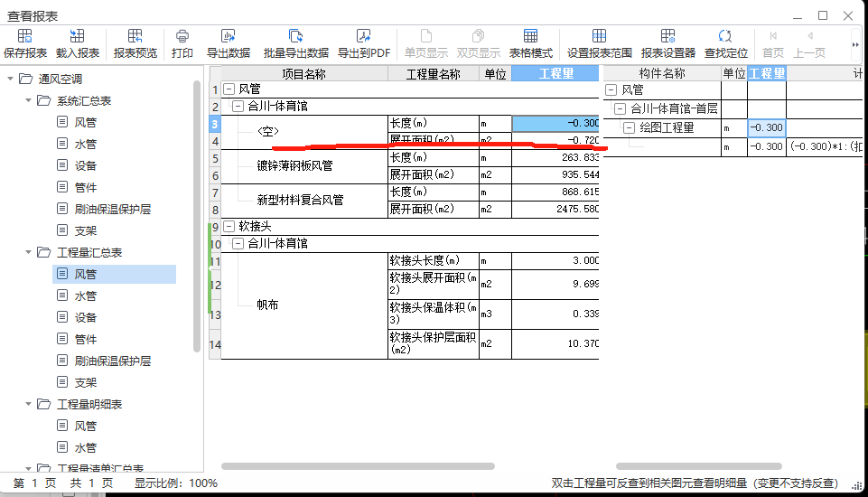Select the 263.833 length value
This screenshot has height=497, width=868.
(555, 158)
